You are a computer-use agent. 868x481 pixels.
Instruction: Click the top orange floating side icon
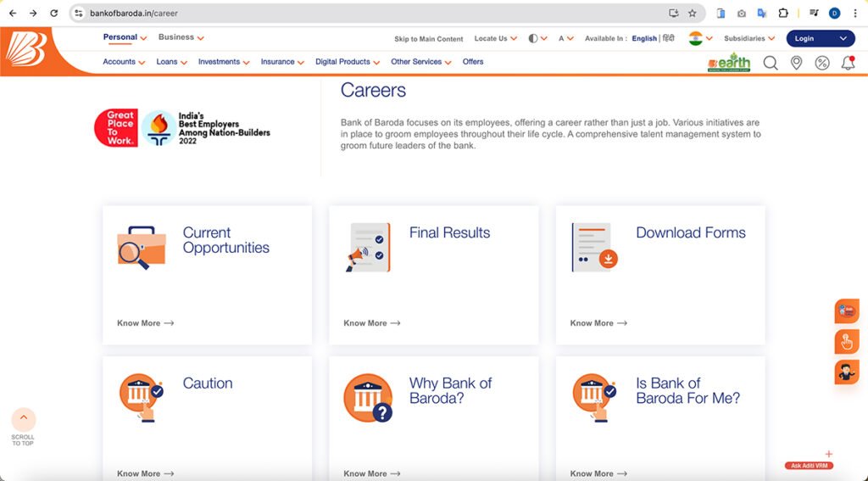point(847,310)
